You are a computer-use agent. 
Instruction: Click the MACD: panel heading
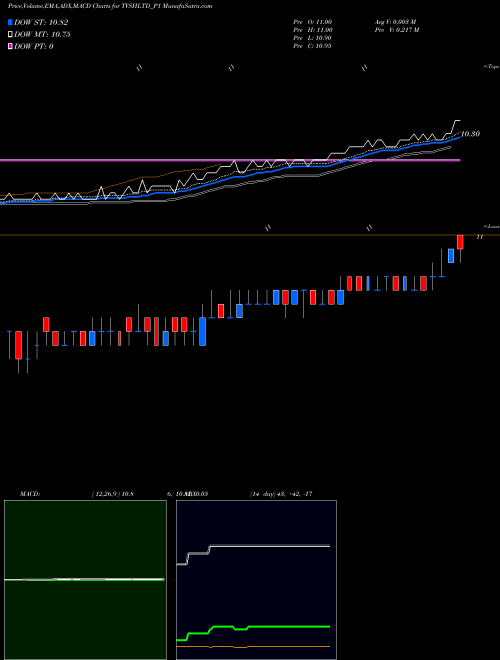tap(29, 494)
